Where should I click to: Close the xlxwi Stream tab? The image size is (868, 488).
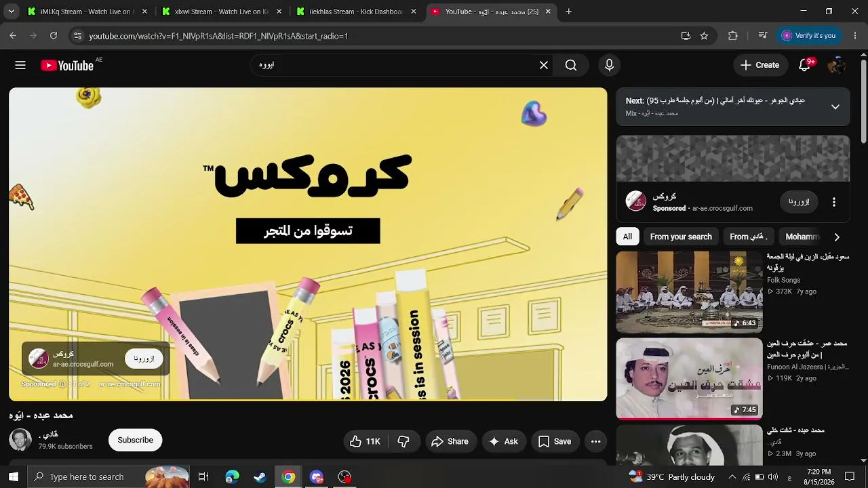[x=279, y=12]
